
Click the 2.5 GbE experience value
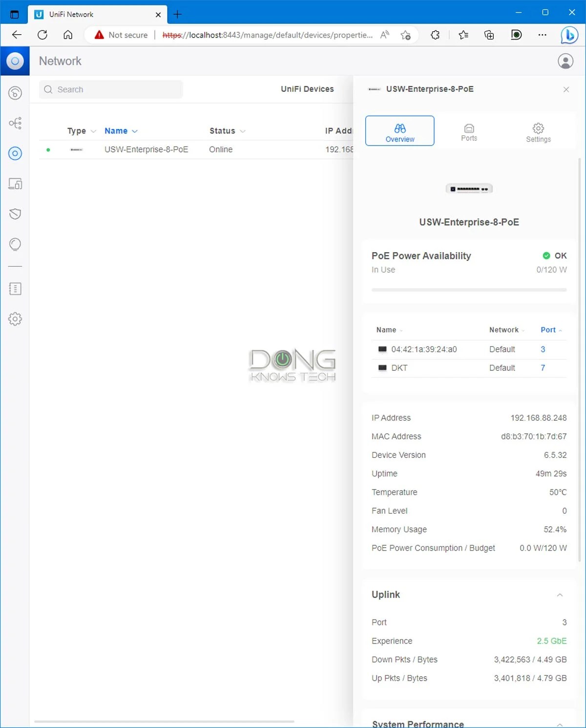552,641
